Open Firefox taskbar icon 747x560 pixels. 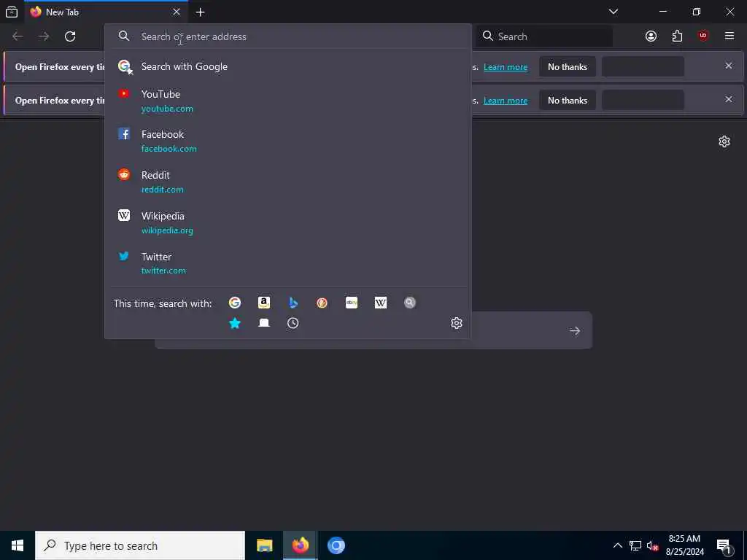(x=300, y=545)
